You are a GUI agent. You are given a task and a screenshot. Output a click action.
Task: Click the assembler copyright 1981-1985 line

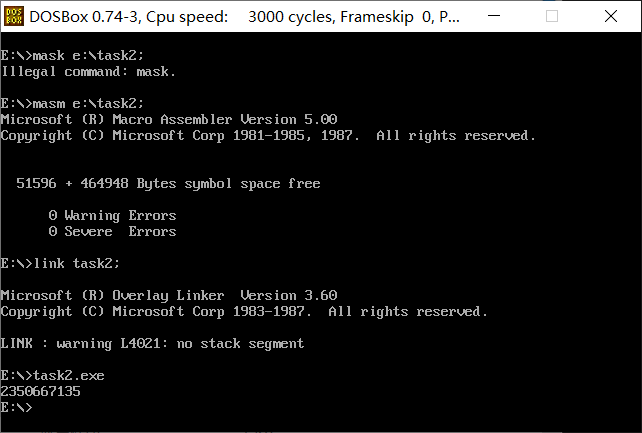(x=268, y=135)
